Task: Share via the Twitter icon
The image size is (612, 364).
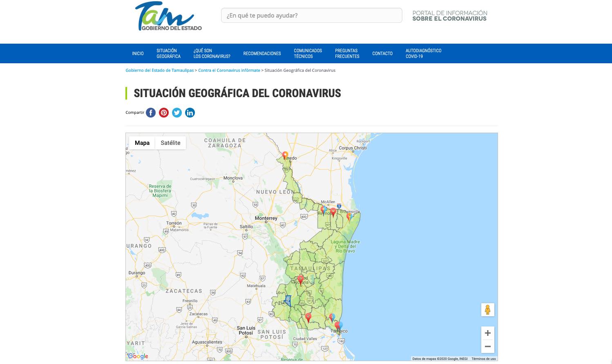Action: pyautogui.click(x=177, y=113)
